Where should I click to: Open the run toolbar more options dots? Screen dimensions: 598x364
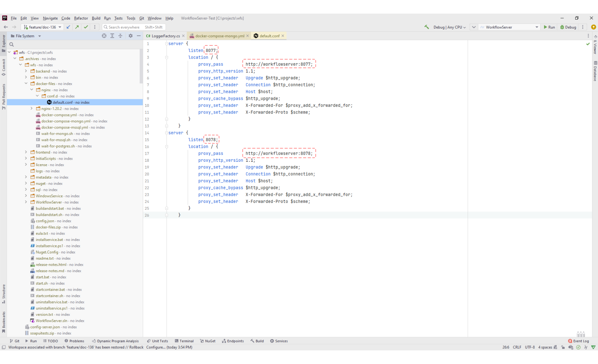tap(583, 27)
